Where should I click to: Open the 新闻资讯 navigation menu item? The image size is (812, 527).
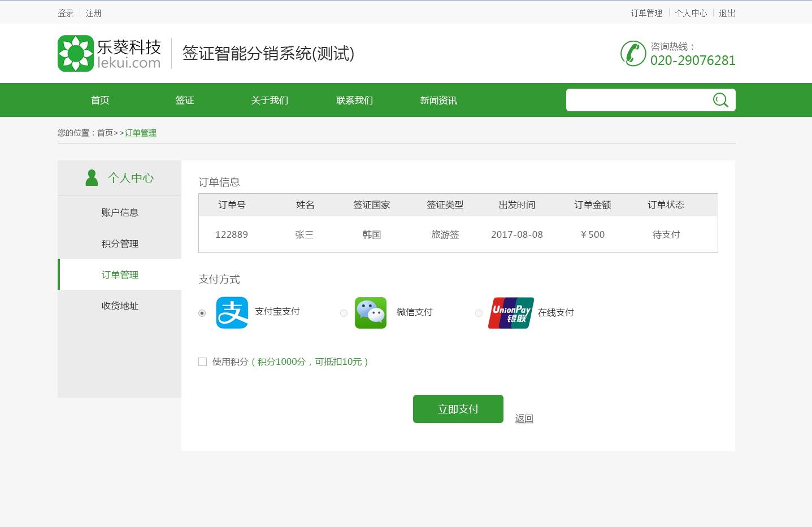438,100
